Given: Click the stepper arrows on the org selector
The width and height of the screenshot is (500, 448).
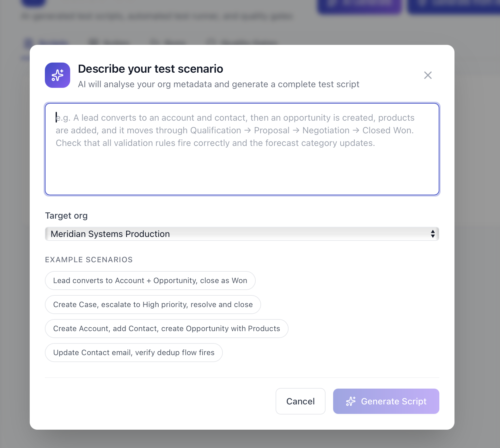Looking at the screenshot, I should point(433,234).
